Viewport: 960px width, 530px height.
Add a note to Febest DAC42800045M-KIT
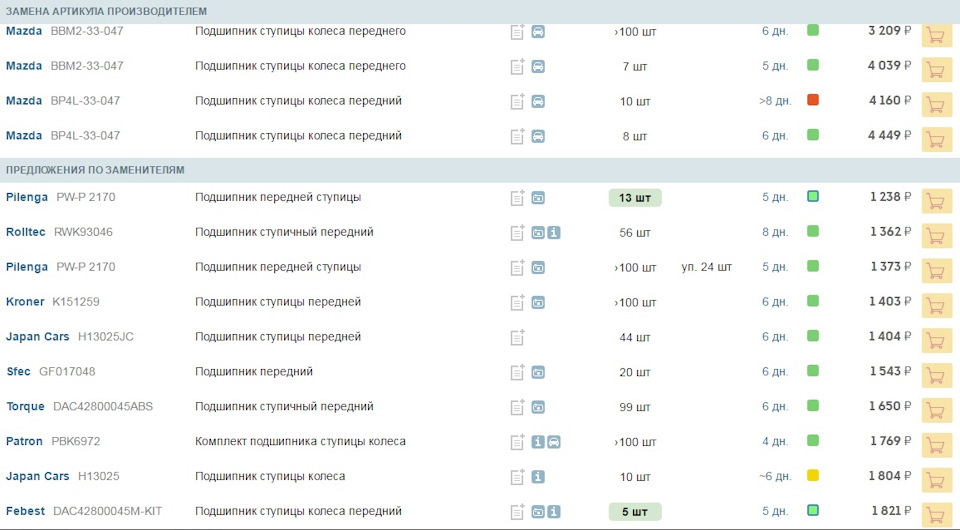pyautogui.click(x=517, y=512)
